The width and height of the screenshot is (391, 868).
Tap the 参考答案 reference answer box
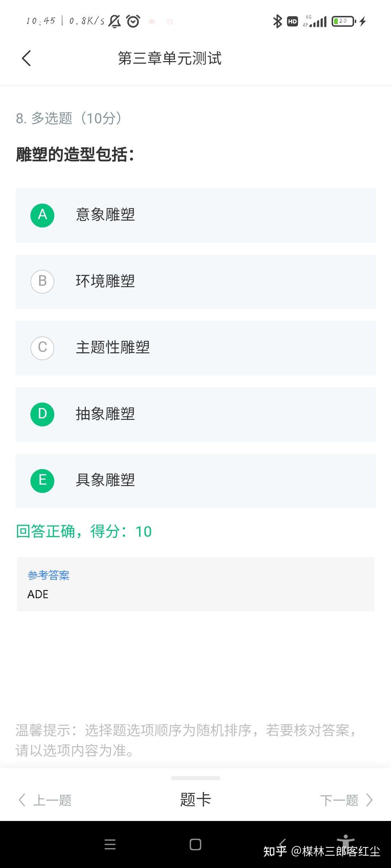click(195, 584)
